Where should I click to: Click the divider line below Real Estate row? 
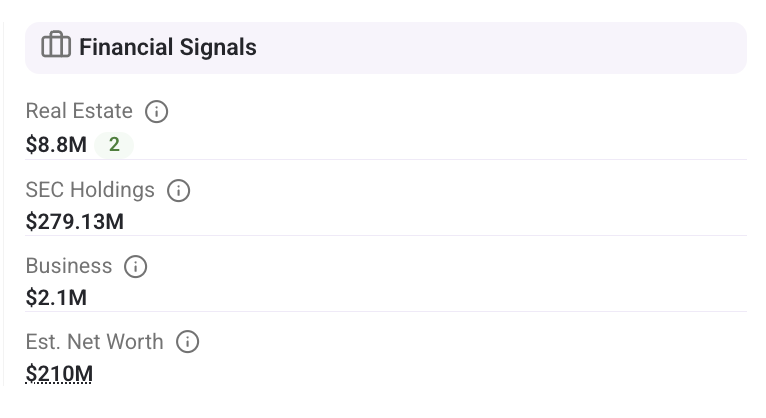tap(386, 159)
